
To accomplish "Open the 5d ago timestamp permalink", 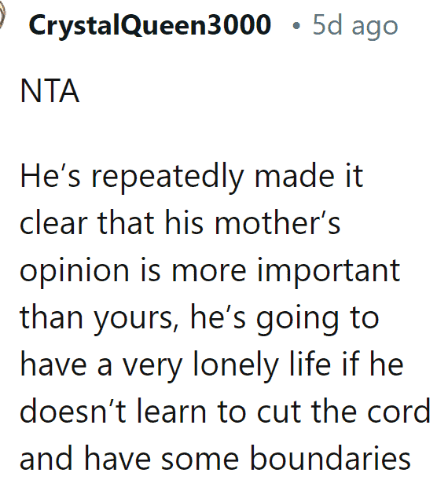I will pos(355,26).
